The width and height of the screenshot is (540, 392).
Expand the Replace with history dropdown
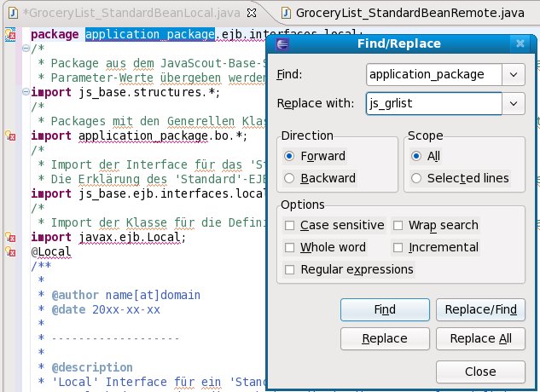513,104
